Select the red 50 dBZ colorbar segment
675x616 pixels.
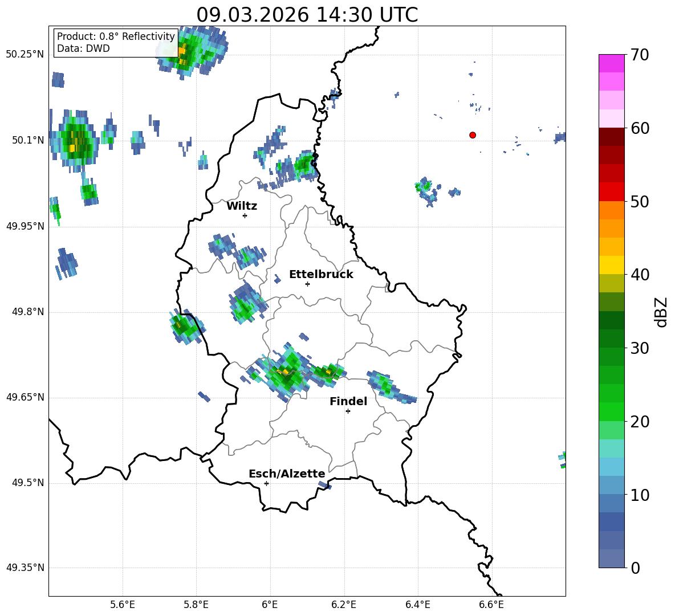611,192
